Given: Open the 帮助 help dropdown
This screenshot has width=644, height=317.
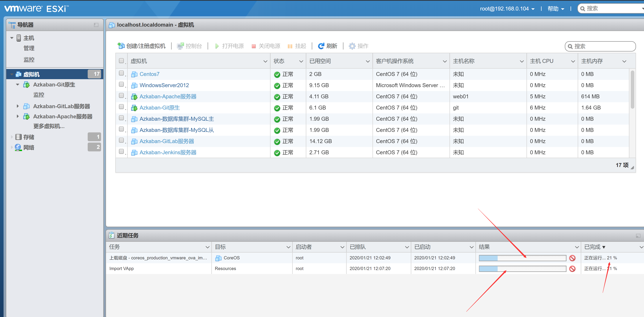Looking at the screenshot, I should pyautogui.click(x=556, y=9).
